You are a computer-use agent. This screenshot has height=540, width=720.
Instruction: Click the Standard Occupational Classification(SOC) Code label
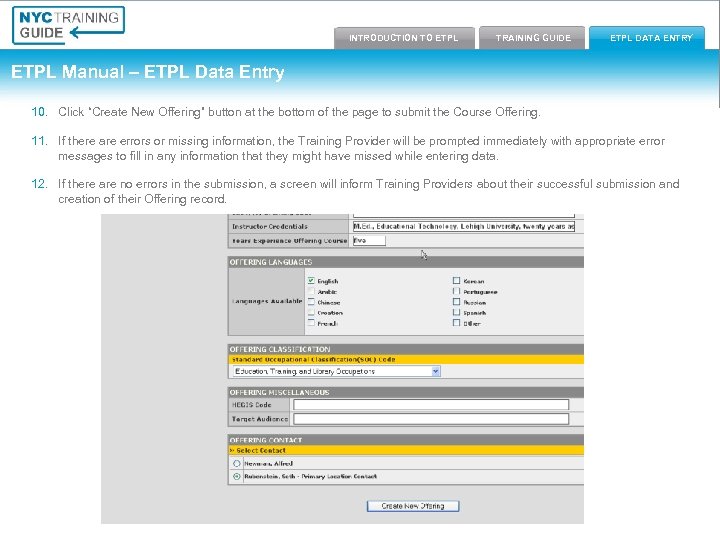pos(313,360)
